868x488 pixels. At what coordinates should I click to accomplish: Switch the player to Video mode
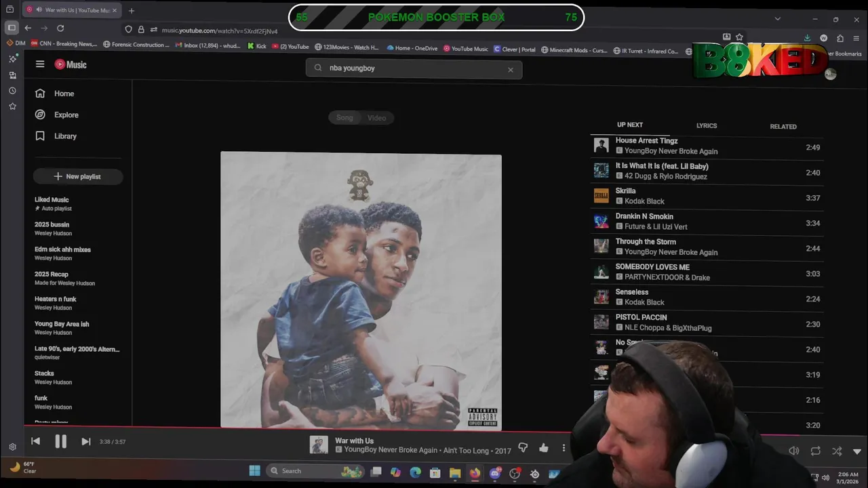click(376, 118)
